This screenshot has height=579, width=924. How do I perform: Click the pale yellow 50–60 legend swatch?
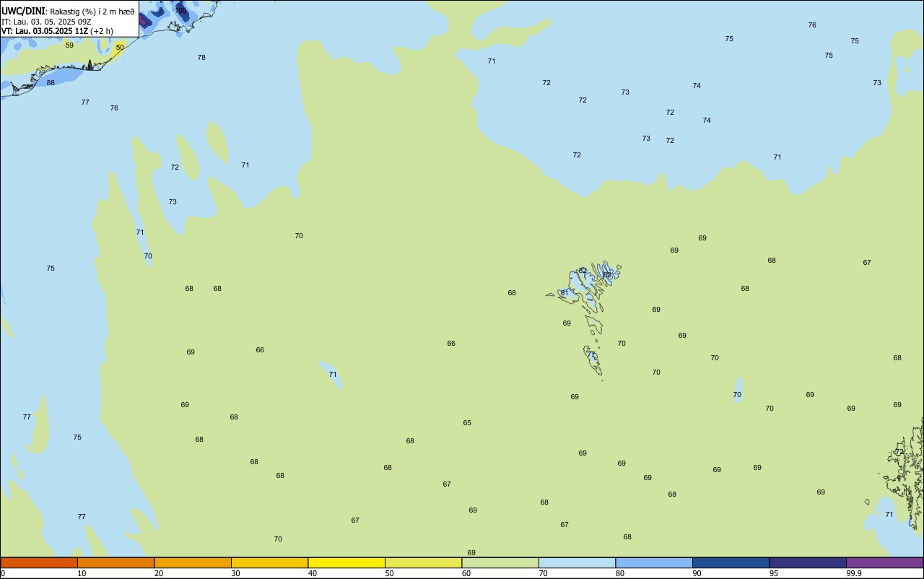click(x=423, y=562)
